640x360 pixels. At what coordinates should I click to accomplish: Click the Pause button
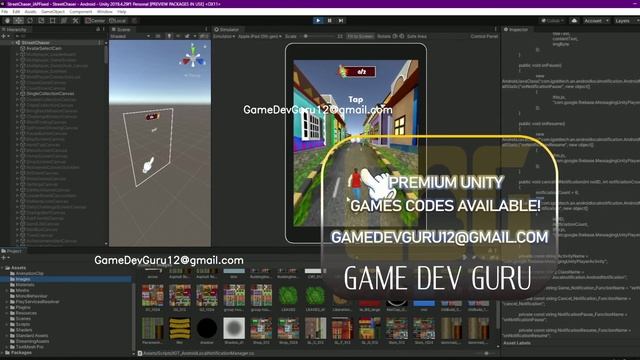(330, 20)
